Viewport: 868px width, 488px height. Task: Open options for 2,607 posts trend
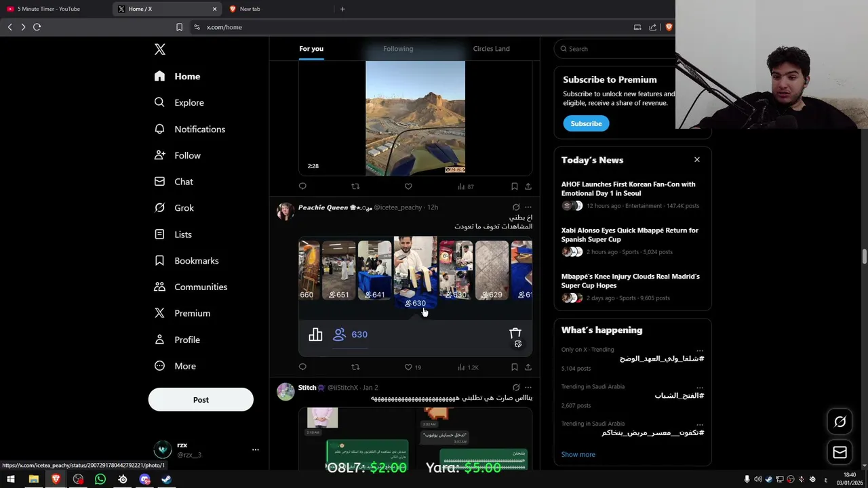700,388
